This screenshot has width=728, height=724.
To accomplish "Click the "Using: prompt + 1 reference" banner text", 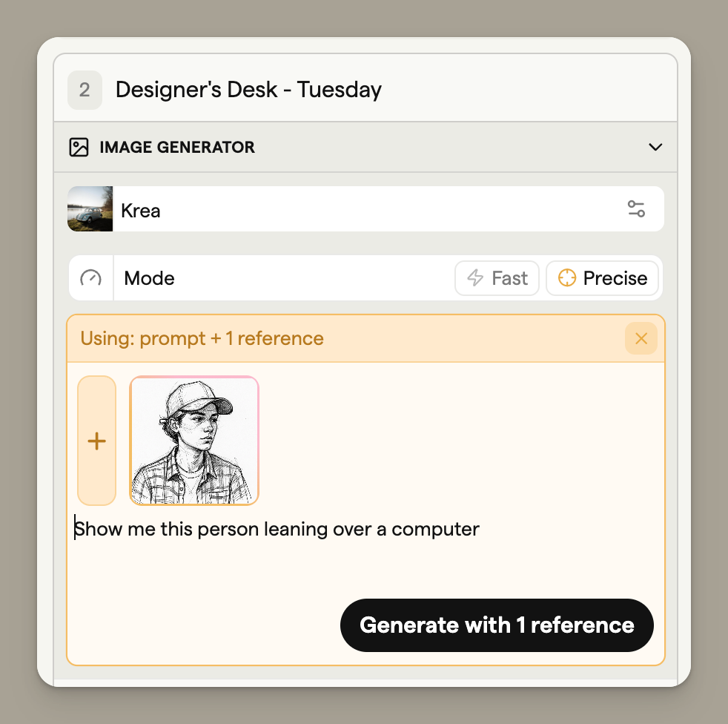I will 202,339.
